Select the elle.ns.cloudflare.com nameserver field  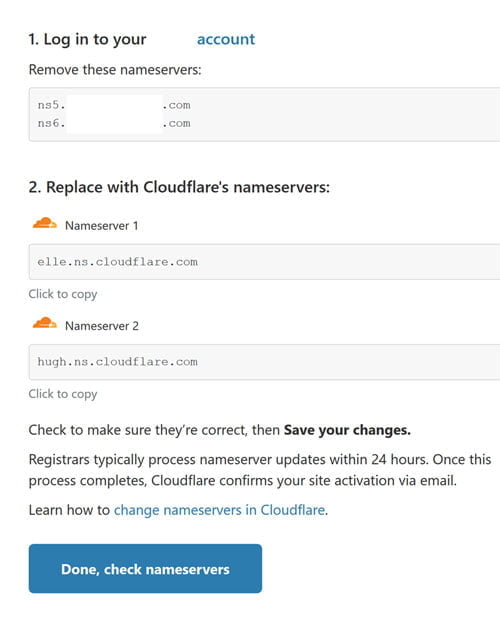point(264,262)
